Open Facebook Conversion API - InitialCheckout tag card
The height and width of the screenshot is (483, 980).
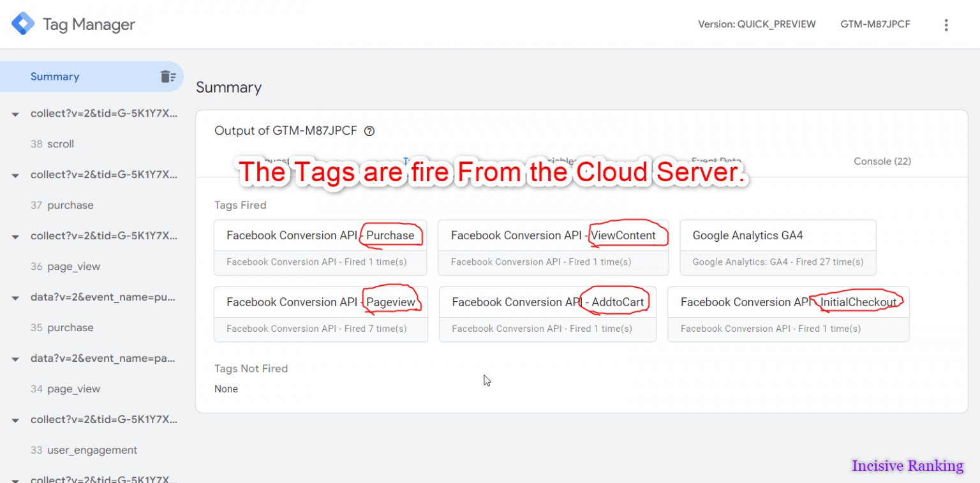(789, 315)
